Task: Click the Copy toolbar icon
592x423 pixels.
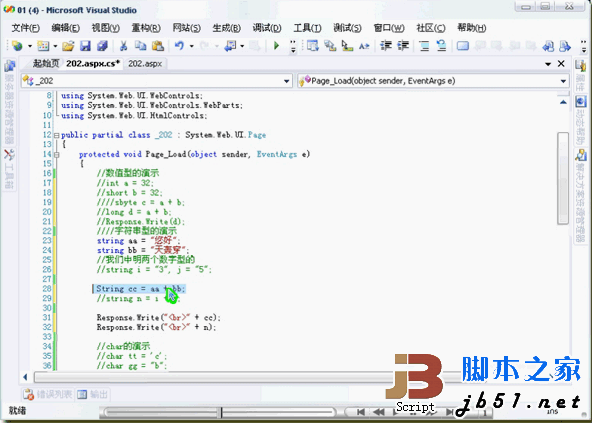Action: [140, 46]
